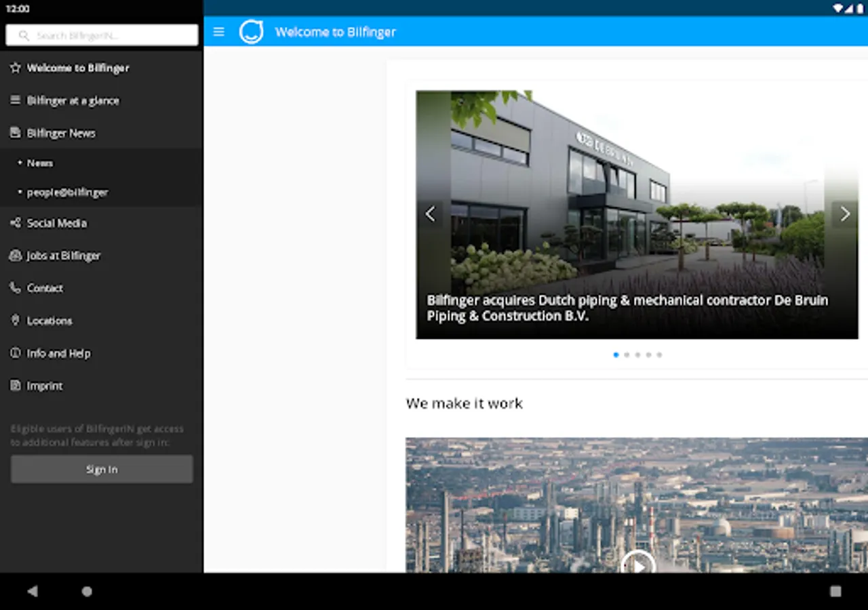
Task: Collapse the Bilfinger News section
Action: [102, 133]
